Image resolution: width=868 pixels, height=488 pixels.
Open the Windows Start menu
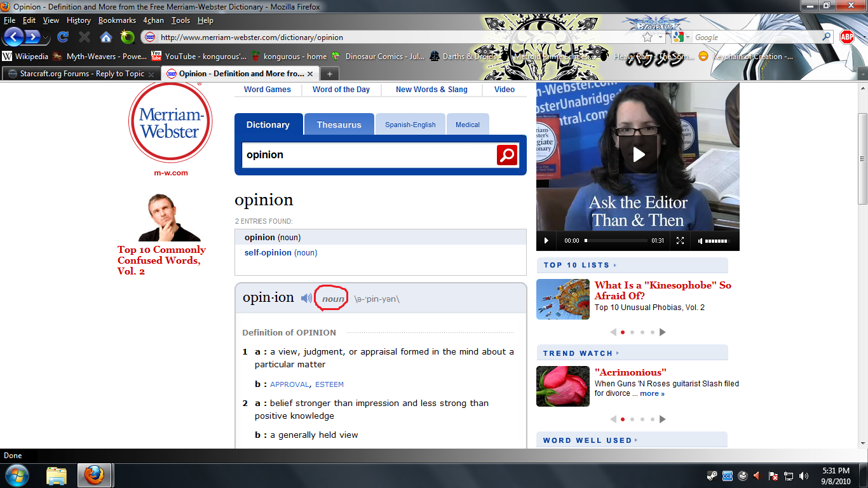17,475
